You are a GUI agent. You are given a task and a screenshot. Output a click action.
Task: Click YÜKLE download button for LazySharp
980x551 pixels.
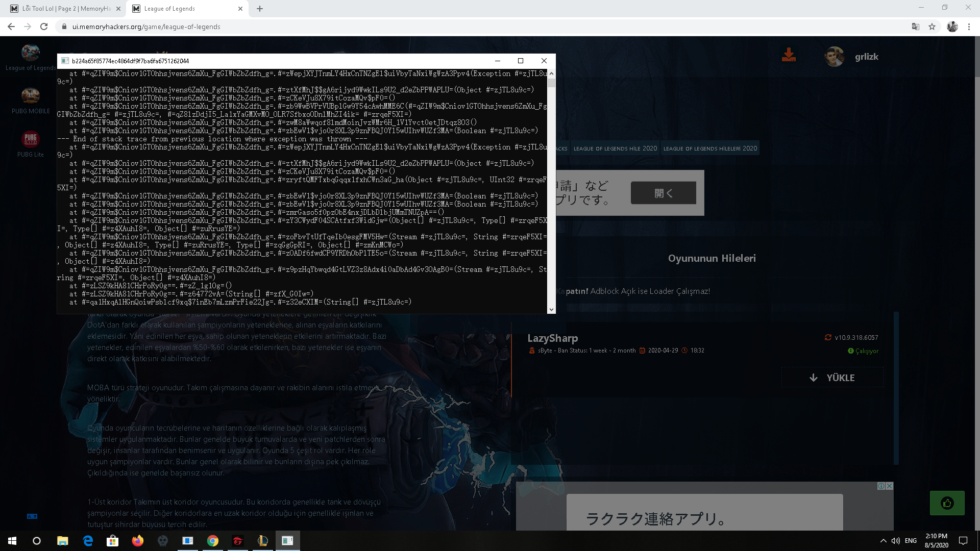click(832, 378)
